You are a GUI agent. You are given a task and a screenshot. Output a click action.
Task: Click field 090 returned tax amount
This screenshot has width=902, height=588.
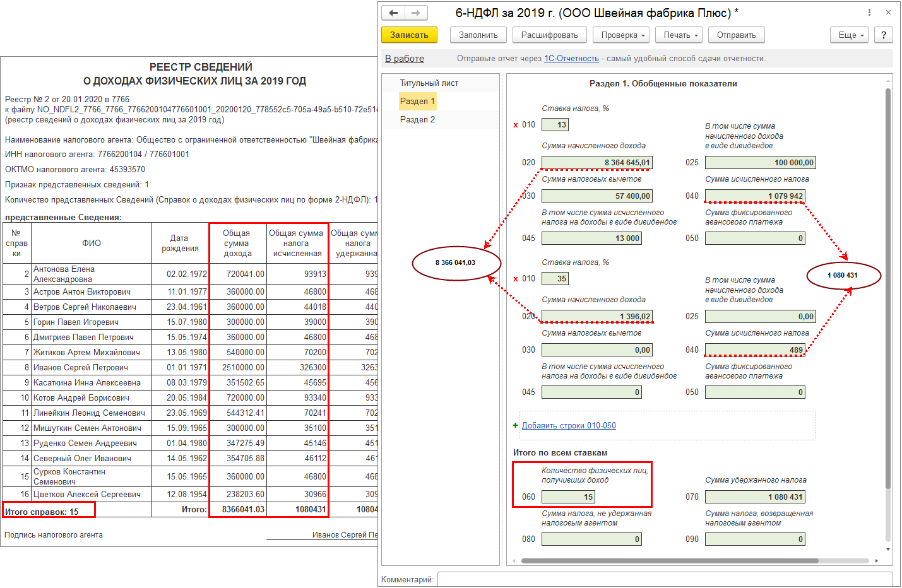point(755,539)
